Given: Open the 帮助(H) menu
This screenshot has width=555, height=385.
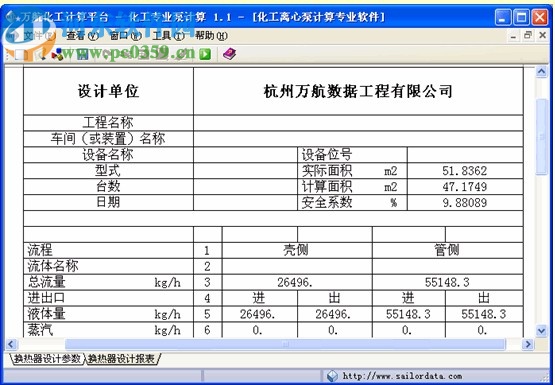Looking at the screenshot, I should (x=211, y=36).
